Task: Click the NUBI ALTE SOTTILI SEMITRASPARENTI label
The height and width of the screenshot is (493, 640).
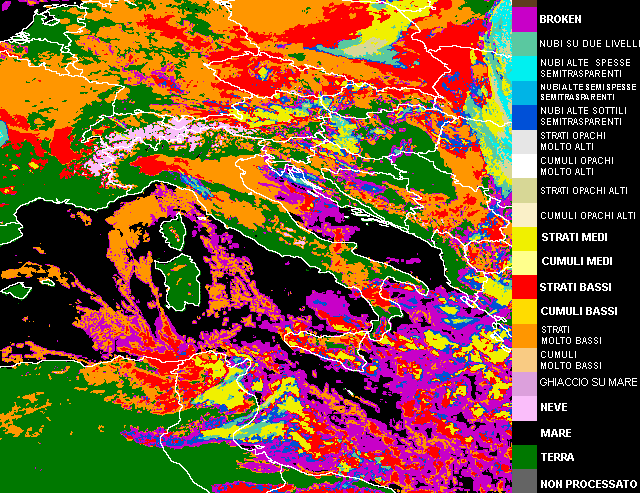Action: point(583,116)
